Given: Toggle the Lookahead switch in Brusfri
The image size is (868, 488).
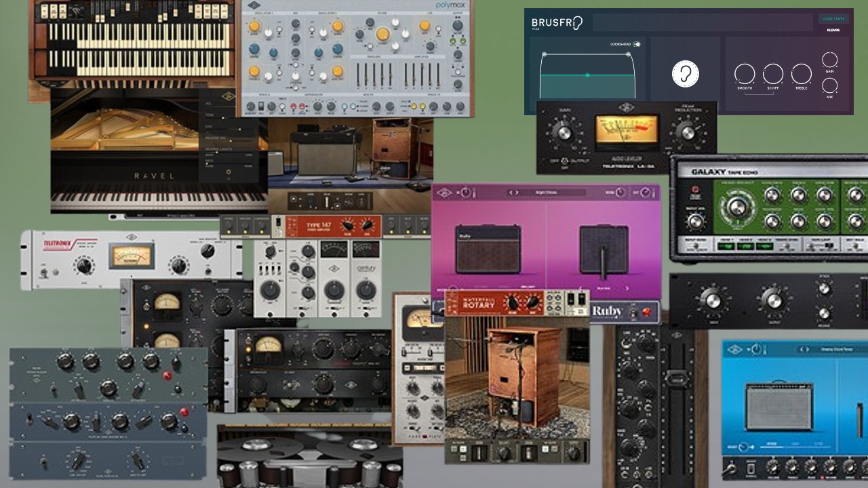Looking at the screenshot, I should 637,44.
